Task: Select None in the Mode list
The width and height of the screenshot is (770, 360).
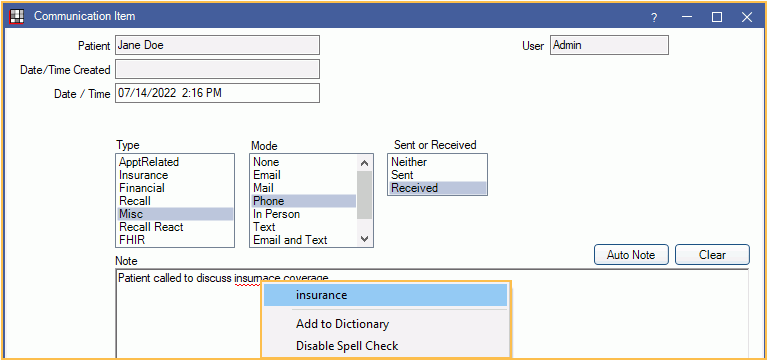Action: pyautogui.click(x=304, y=162)
